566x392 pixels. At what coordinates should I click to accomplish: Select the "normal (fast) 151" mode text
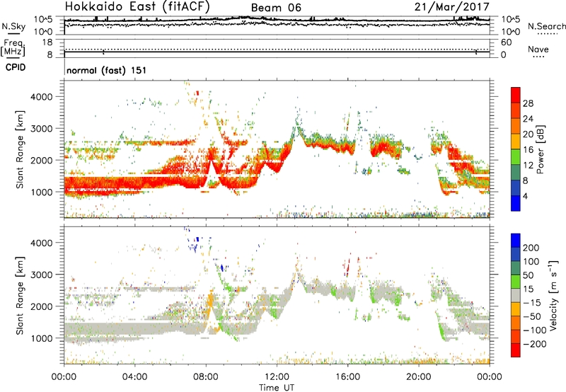[x=107, y=70]
